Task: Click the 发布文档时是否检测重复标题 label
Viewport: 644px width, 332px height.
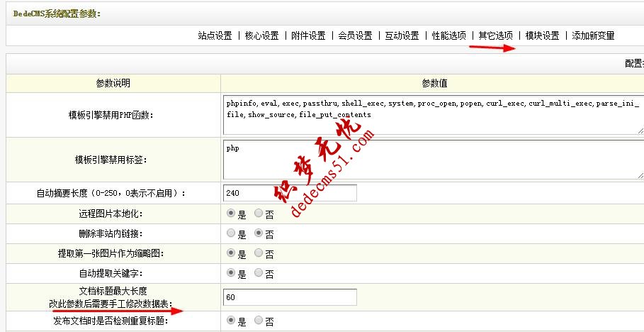Action: point(111,321)
